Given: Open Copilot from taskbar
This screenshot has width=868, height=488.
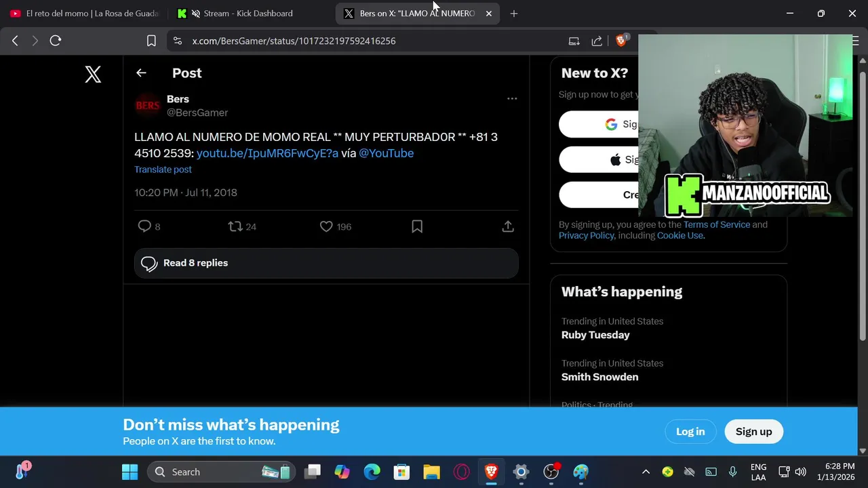Looking at the screenshot, I should tap(342, 472).
